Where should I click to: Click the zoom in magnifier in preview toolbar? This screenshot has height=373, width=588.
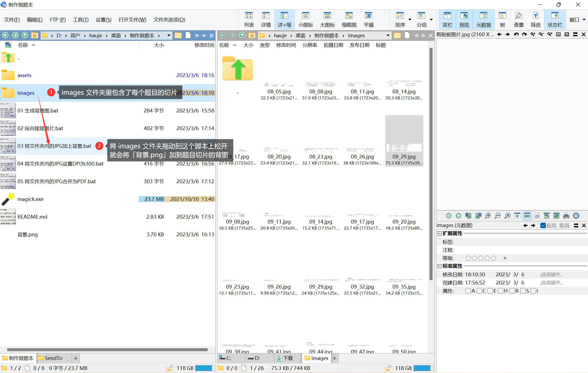488,216
